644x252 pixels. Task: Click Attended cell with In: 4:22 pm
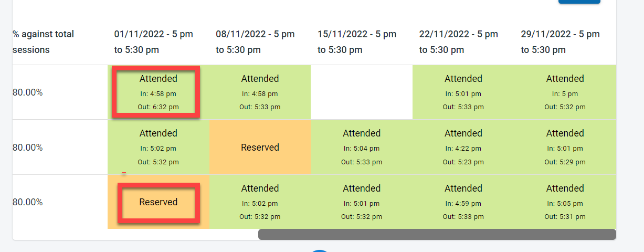click(463, 148)
